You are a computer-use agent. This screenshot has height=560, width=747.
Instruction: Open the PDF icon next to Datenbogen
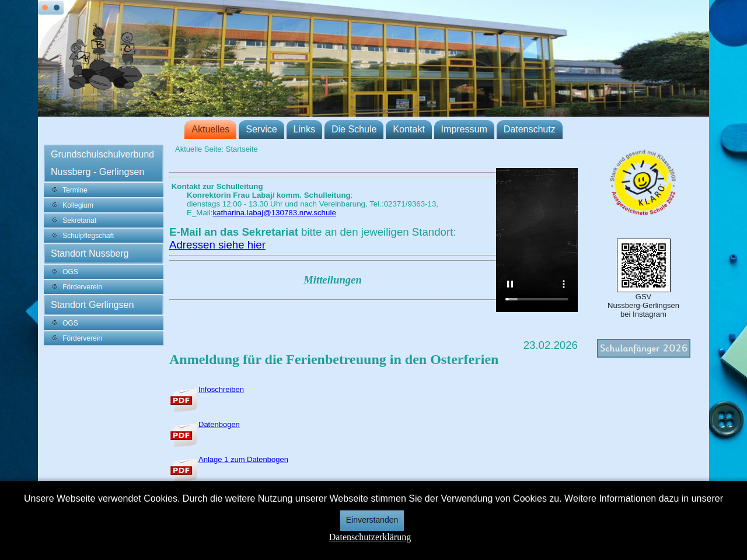click(183, 435)
